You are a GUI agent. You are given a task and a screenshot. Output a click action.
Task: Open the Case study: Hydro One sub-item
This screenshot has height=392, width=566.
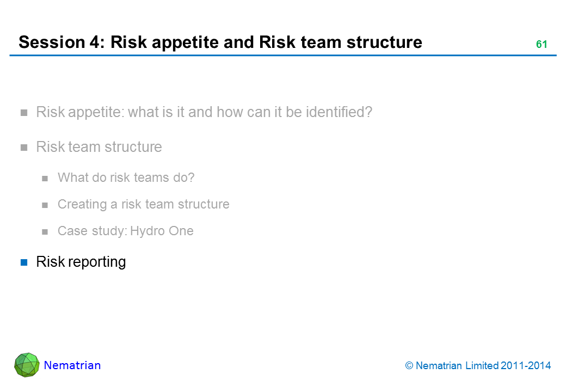pos(125,231)
